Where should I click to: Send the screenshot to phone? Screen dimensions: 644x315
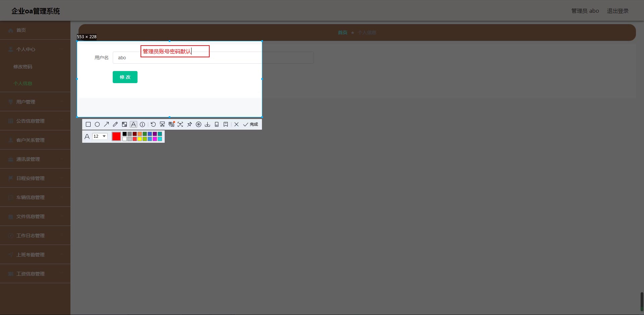217,124
